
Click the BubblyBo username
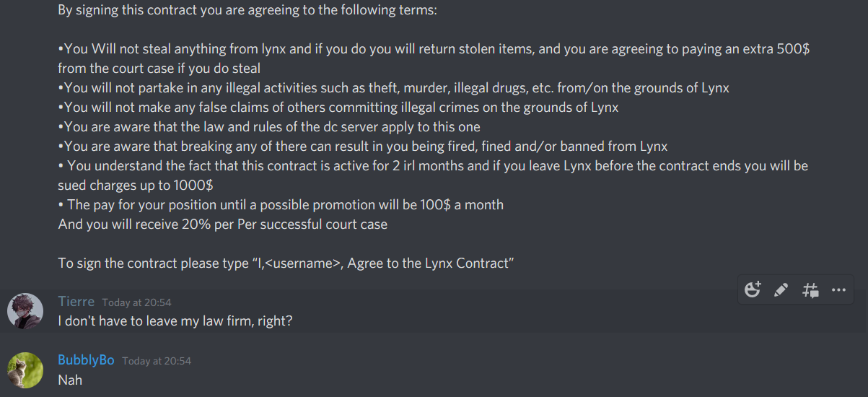[86, 360]
